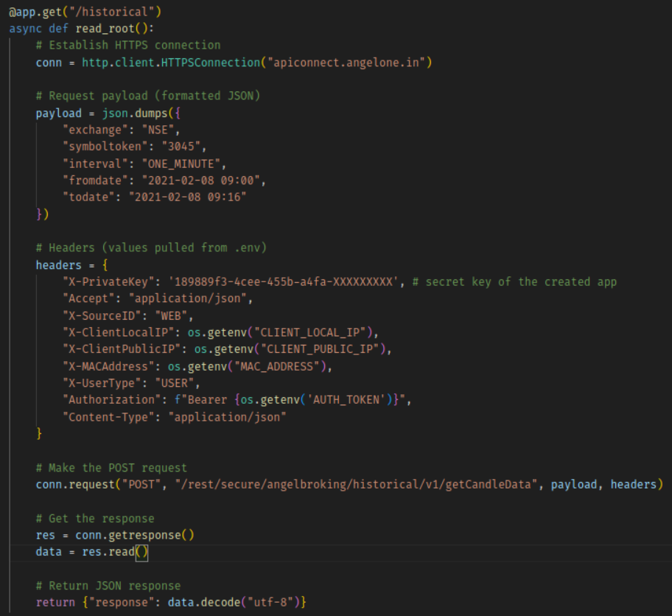Click the "exchange": "NSE" line
Screen dimensions: 672x616
click(122, 130)
